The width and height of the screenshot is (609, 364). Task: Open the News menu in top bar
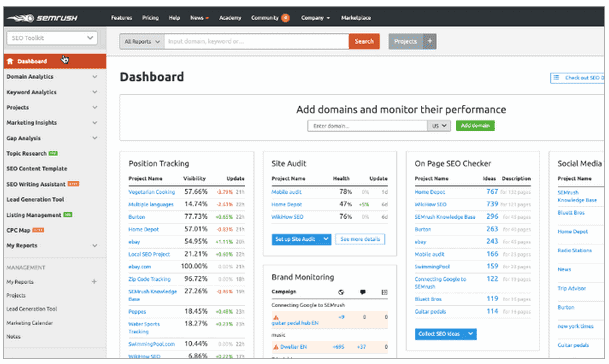(199, 18)
